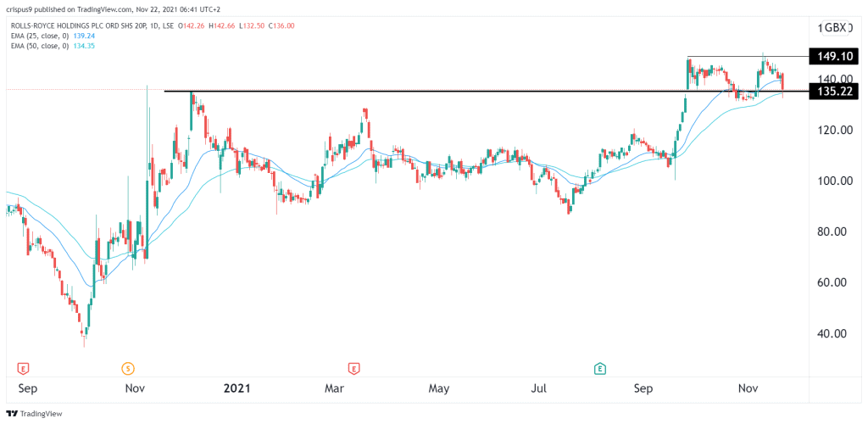Screen dimensions: 868x424
Task: Click the 60.00 price axis label
Action: 834,283
